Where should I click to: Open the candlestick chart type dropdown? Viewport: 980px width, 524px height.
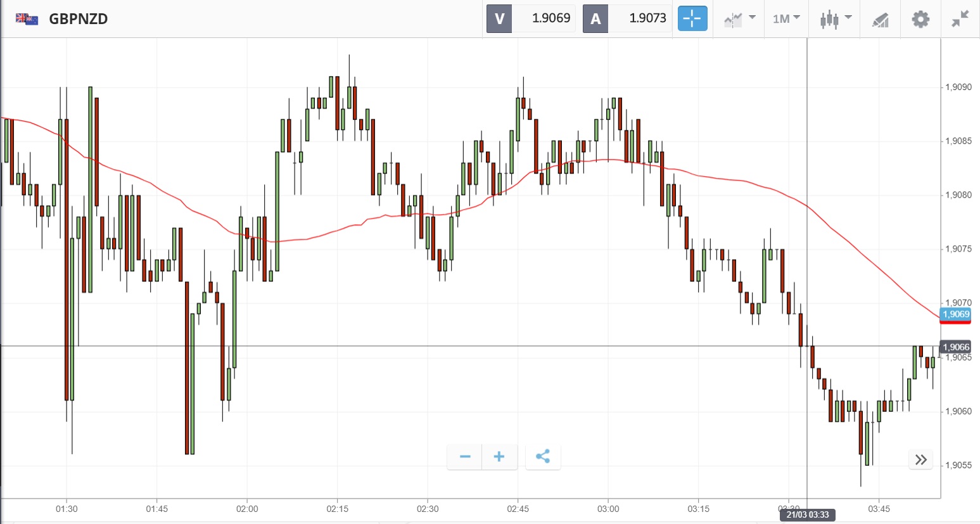835,18
